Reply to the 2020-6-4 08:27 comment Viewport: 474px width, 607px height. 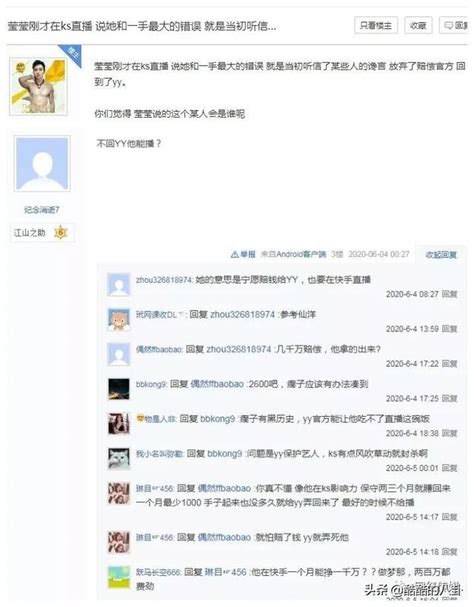pos(450,294)
